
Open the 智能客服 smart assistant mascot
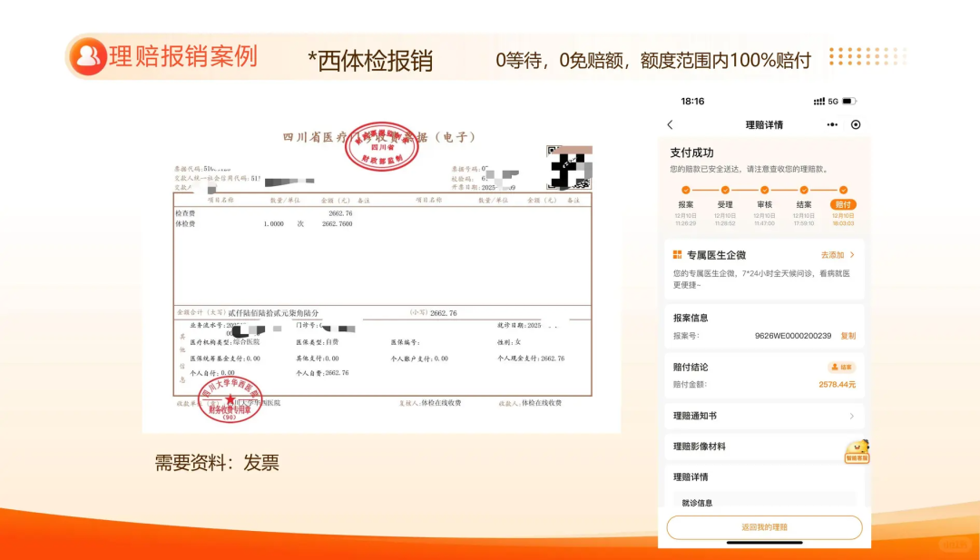857,450
